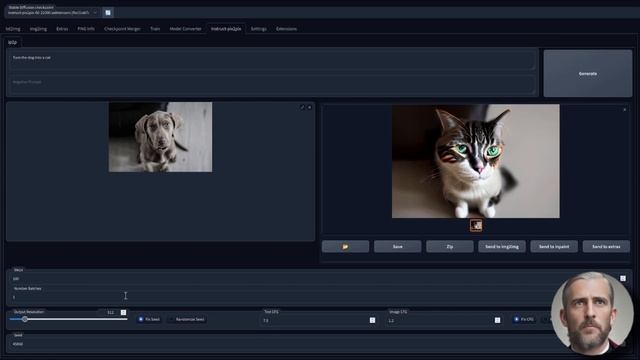
Task: Click the dog input image
Action: 160,137
